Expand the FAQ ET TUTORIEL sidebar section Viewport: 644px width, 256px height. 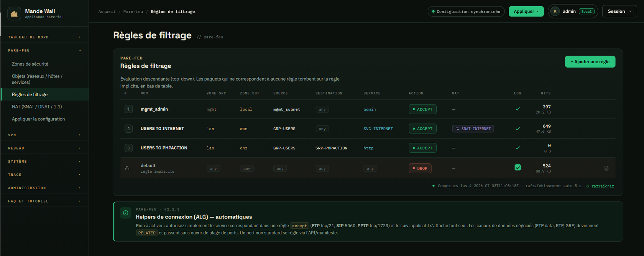point(44,201)
